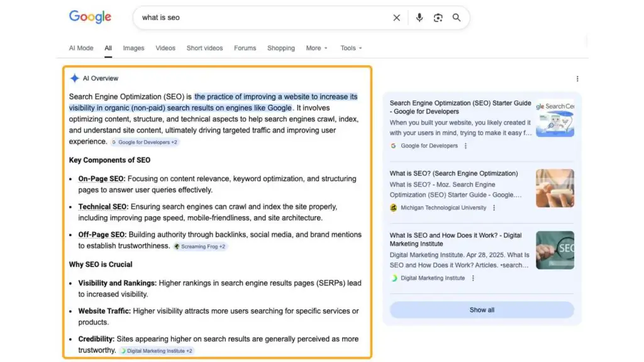
Task: Open the Shopping tab
Action: tap(281, 48)
